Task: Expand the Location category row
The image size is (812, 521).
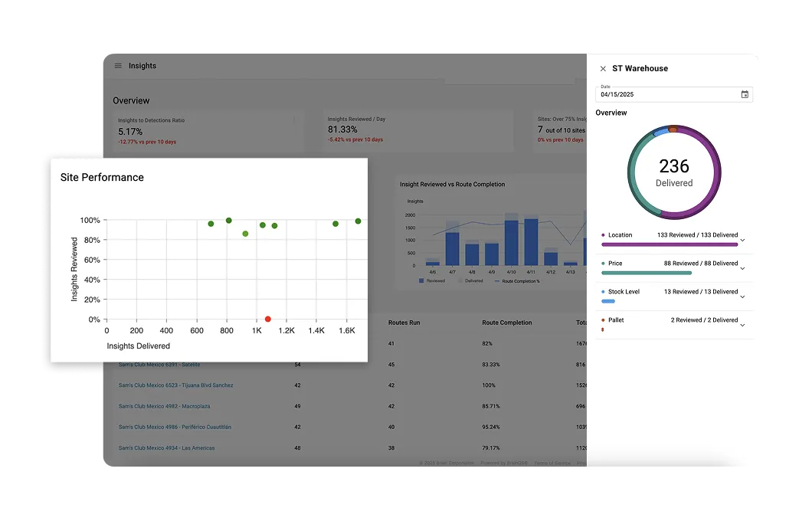Action: click(742, 241)
